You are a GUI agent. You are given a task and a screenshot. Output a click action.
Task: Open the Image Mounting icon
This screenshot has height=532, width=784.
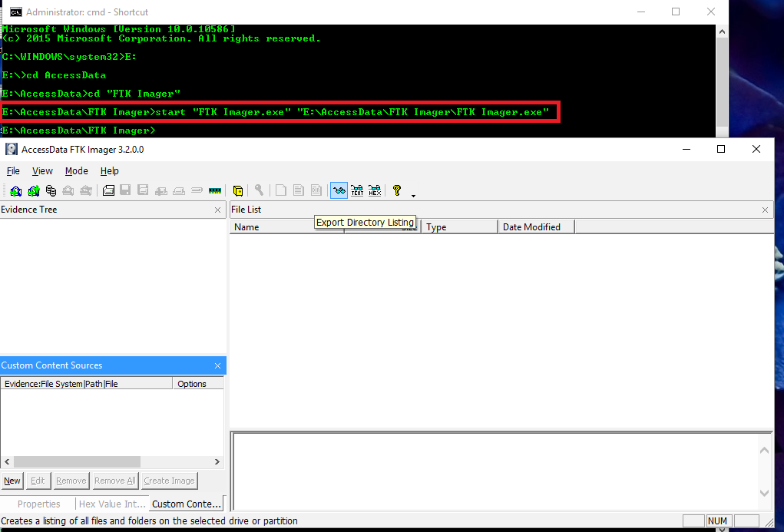coord(51,190)
